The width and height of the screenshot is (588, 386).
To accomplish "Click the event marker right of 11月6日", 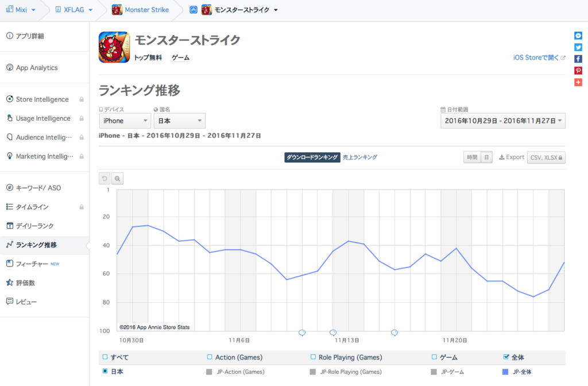I will click(x=302, y=333).
